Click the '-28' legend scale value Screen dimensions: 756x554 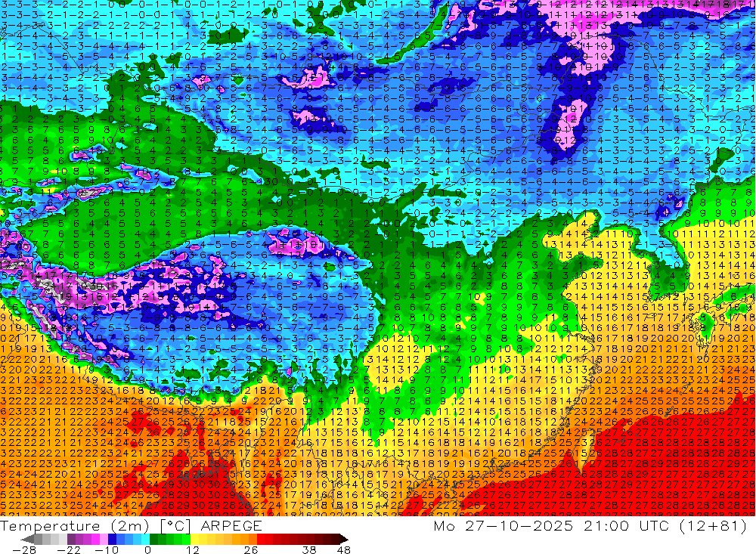pyautogui.click(x=24, y=549)
